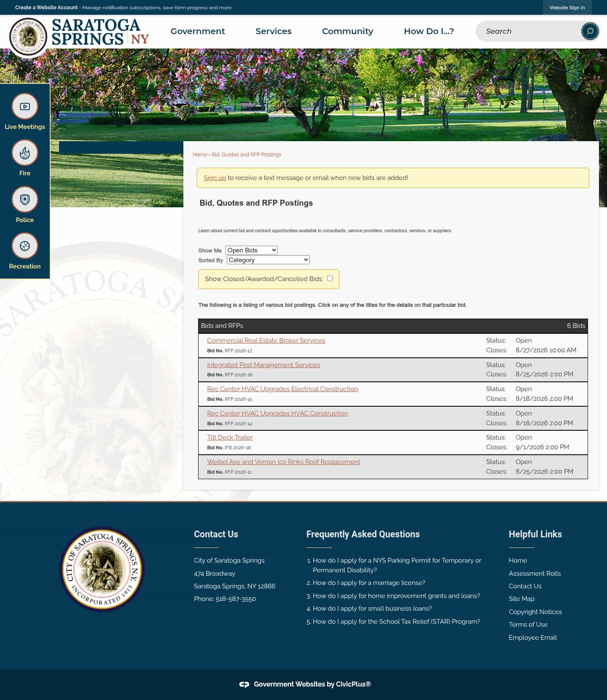Open the How Do I...? menu

coord(429,31)
